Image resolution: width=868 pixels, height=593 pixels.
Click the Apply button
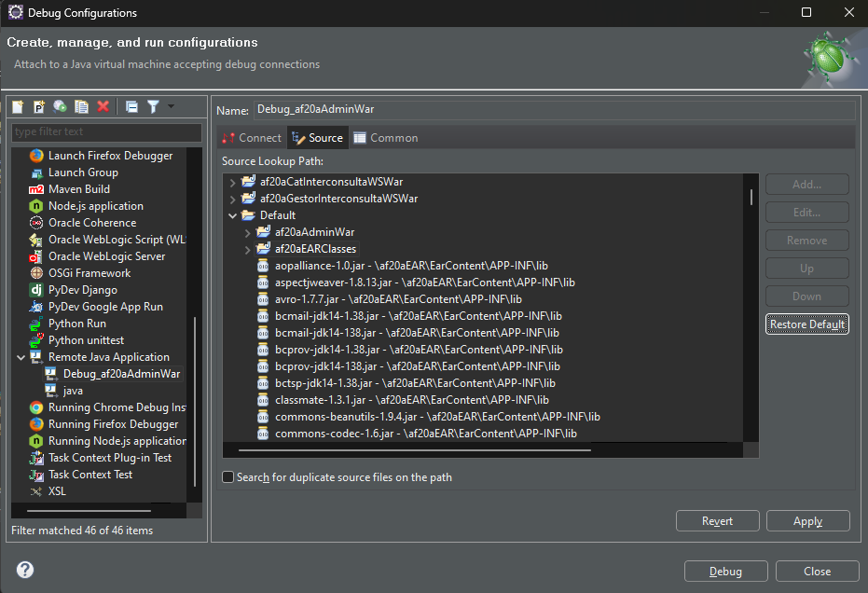pos(807,521)
